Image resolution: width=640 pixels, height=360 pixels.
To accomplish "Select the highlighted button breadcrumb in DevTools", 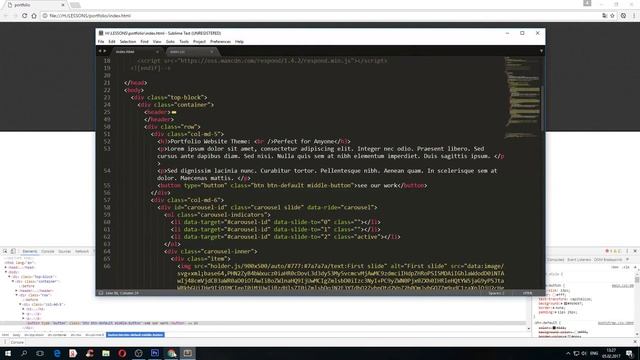I will pos(135,335).
